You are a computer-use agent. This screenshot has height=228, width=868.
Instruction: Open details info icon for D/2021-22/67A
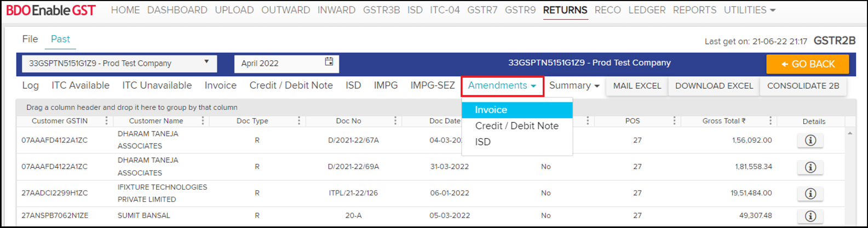(810, 140)
